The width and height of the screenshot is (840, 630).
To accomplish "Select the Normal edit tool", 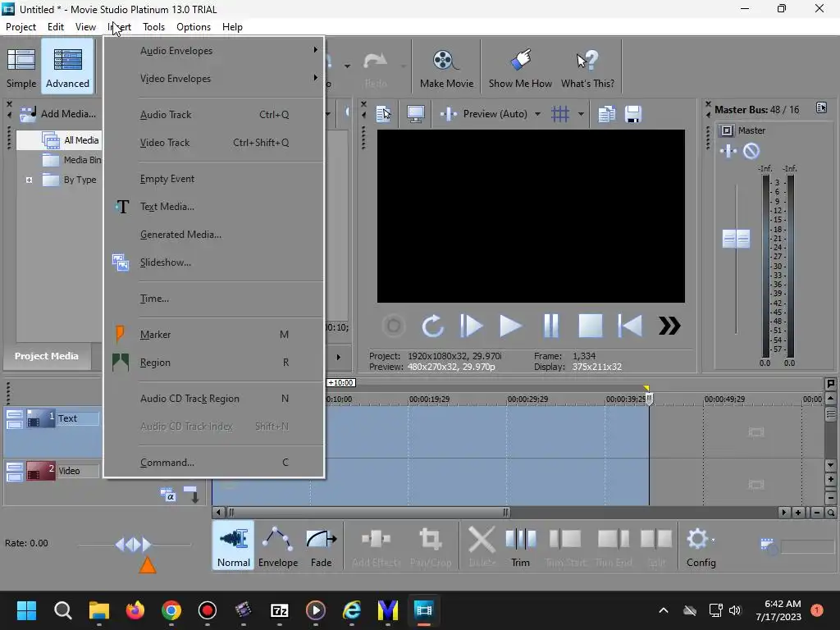I will [x=234, y=546].
